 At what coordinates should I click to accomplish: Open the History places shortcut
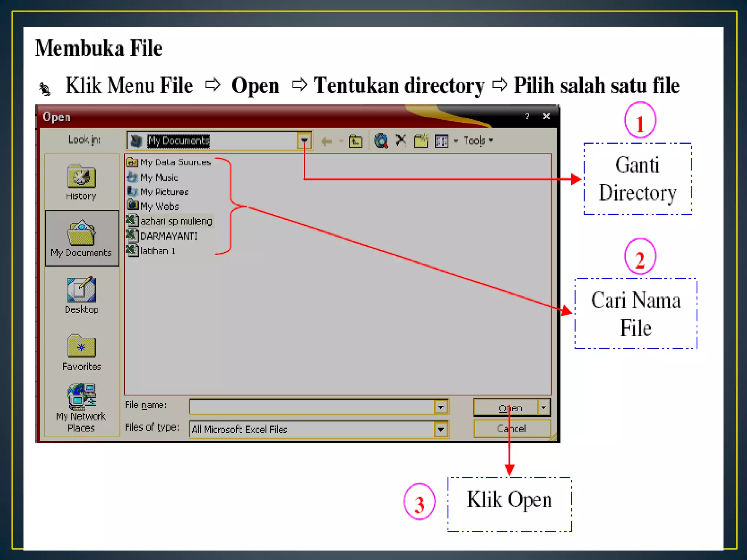pyautogui.click(x=81, y=182)
